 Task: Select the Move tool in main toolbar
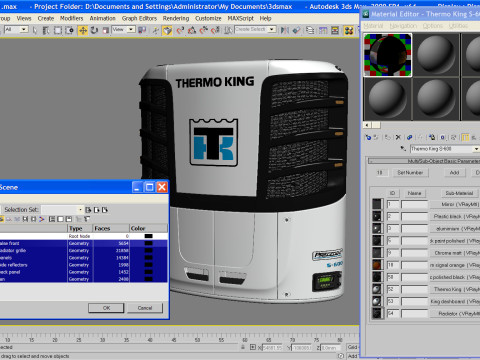83,31
